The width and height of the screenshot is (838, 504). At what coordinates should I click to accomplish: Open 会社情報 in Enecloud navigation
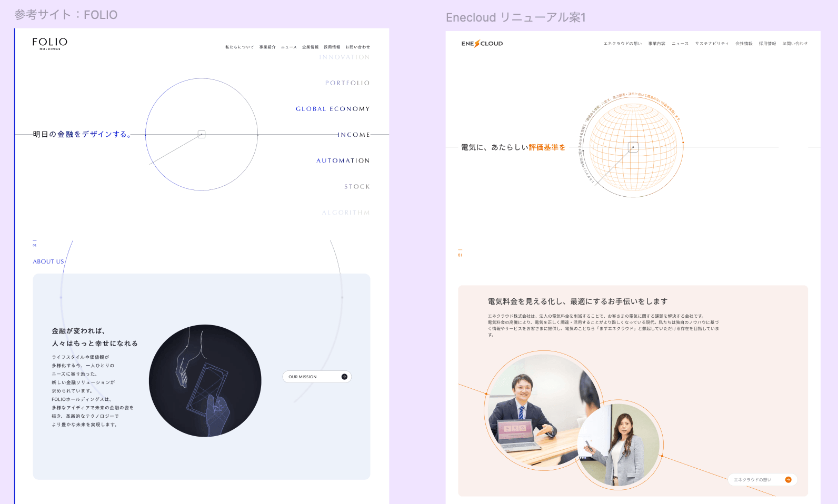tap(744, 44)
